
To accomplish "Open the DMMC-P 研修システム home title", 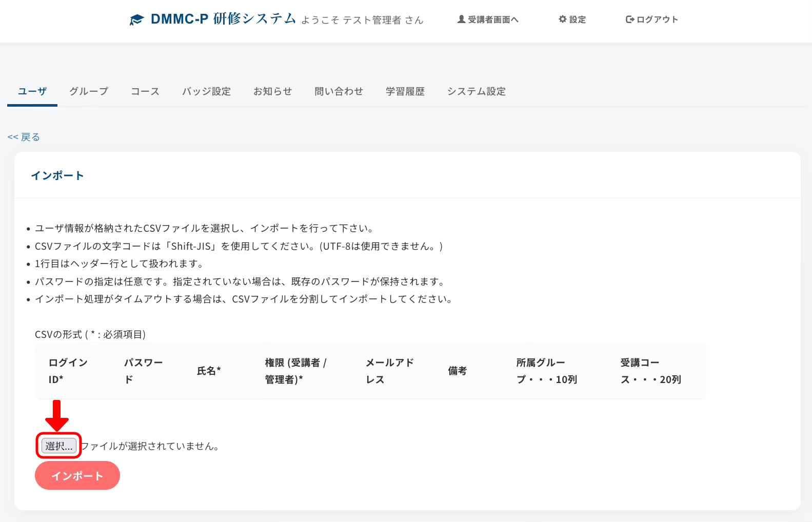I will (x=223, y=19).
